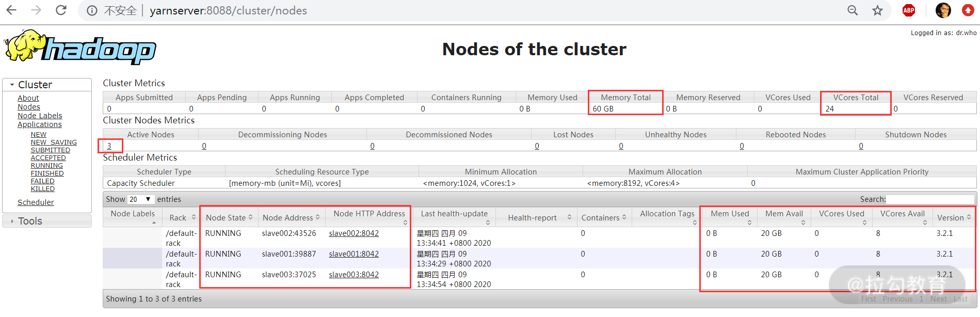This screenshot has width=980, height=317.
Task: Click the Capacity Scheduler type cell
Action: tap(140, 183)
